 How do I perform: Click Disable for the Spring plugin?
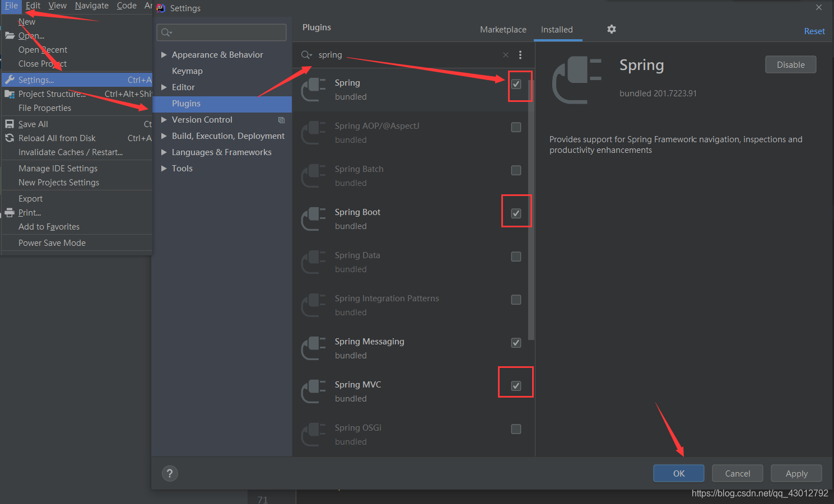791,64
